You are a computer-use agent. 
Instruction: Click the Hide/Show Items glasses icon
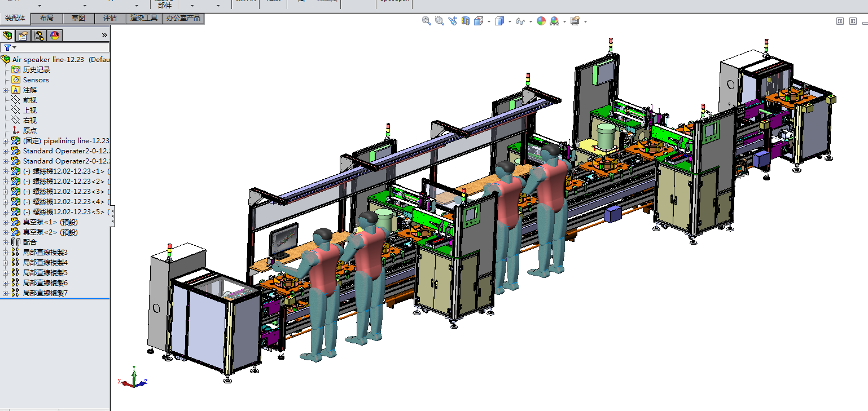tap(520, 21)
